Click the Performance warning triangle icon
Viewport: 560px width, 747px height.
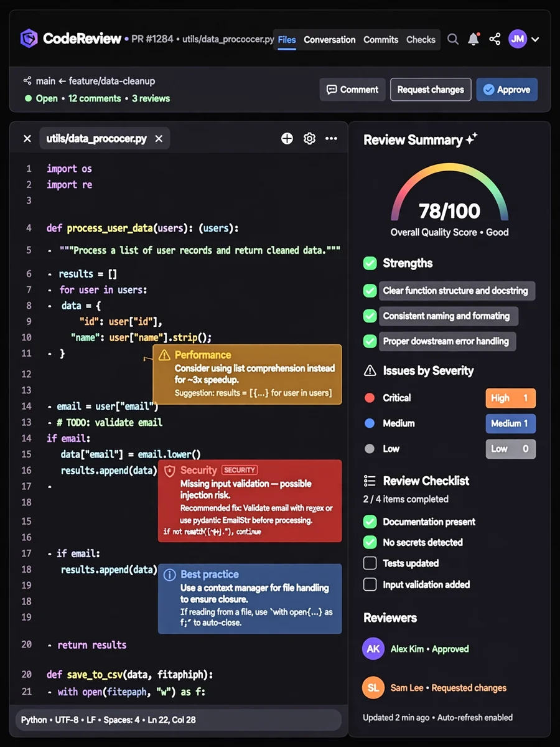pos(164,355)
